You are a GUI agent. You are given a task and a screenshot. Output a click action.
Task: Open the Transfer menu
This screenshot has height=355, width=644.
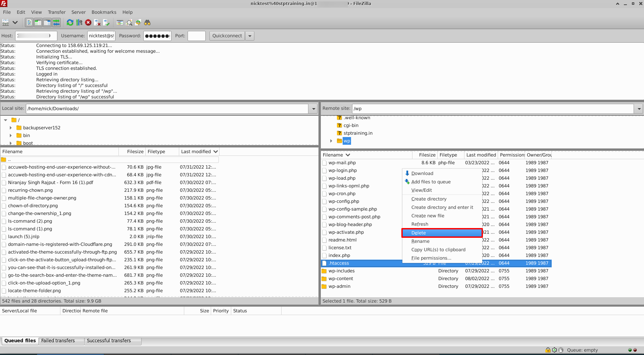click(57, 12)
